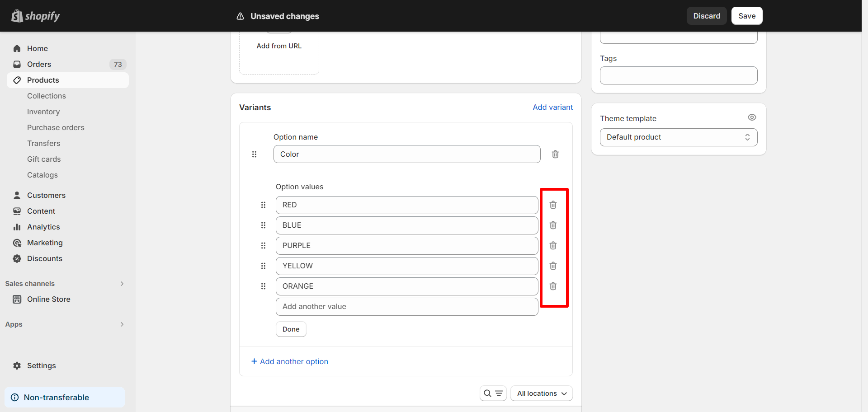The height and width of the screenshot is (412, 868).
Task: Delete the BLUE option value
Action: click(553, 225)
